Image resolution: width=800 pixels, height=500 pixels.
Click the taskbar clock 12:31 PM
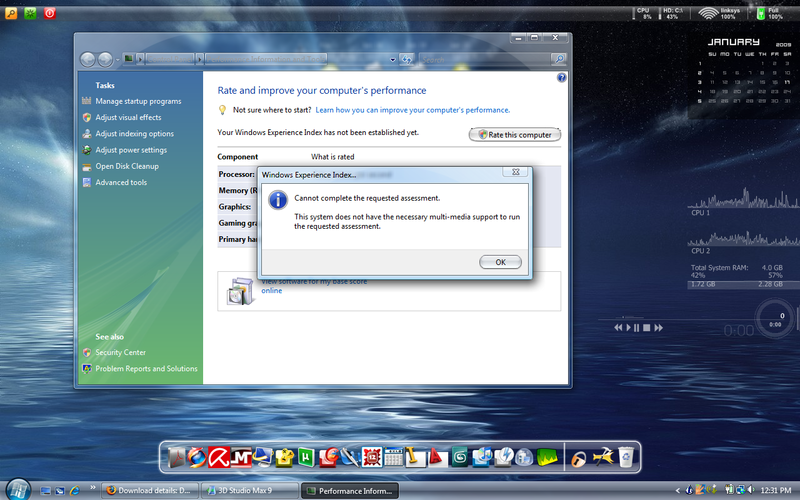click(776, 490)
